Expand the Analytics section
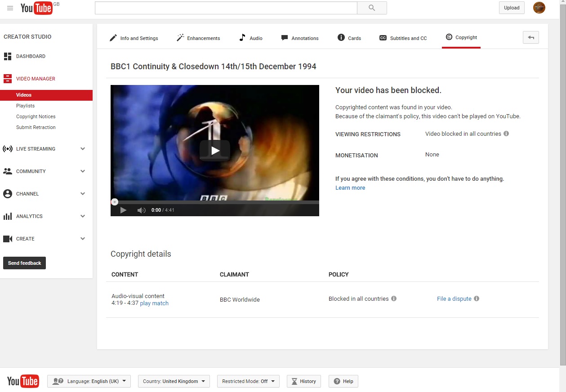566x392 pixels. coord(83,216)
